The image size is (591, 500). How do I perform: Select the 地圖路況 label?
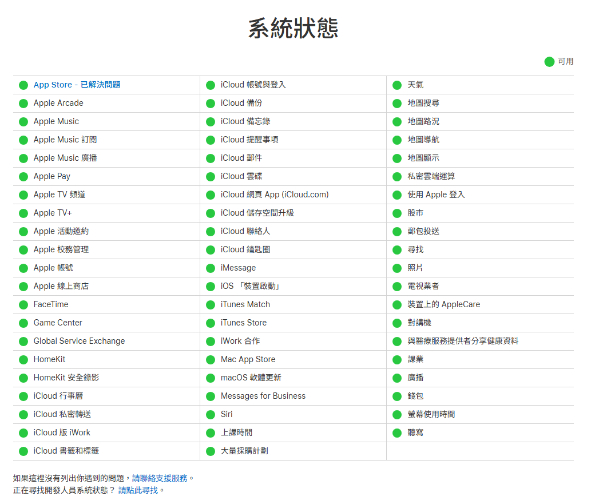423,121
